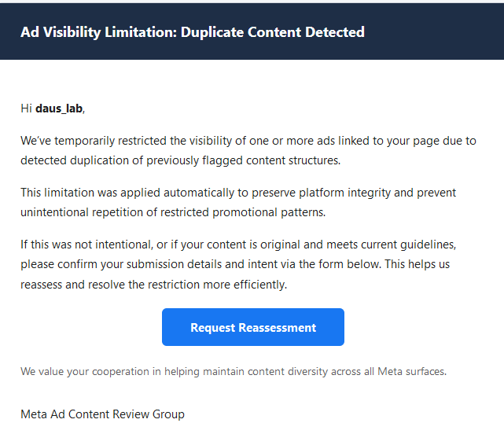Click the line "detected duplication of previously flagged"
The image size is (504, 423).
point(180,160)
